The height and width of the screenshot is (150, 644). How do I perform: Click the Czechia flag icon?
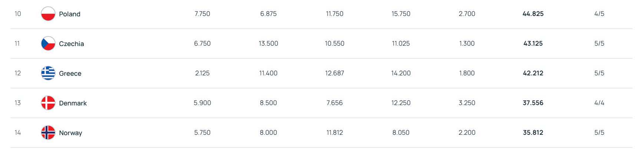(48, 43)
